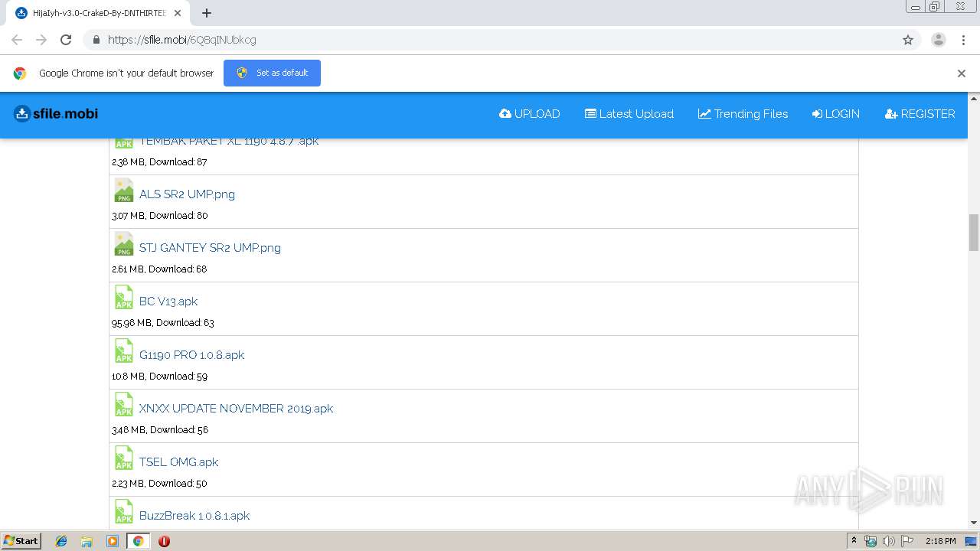Click the network tray icon
980x551 pixels.
pos(871,541)
